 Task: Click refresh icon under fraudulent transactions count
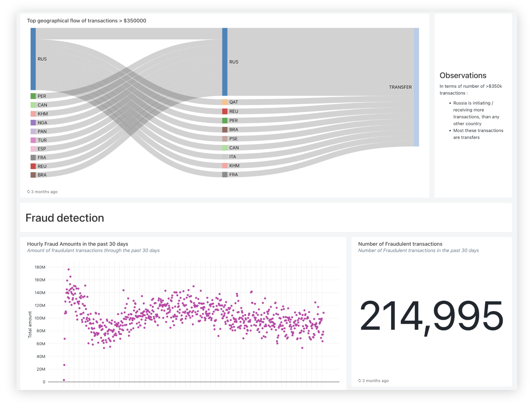click(360, 381)
